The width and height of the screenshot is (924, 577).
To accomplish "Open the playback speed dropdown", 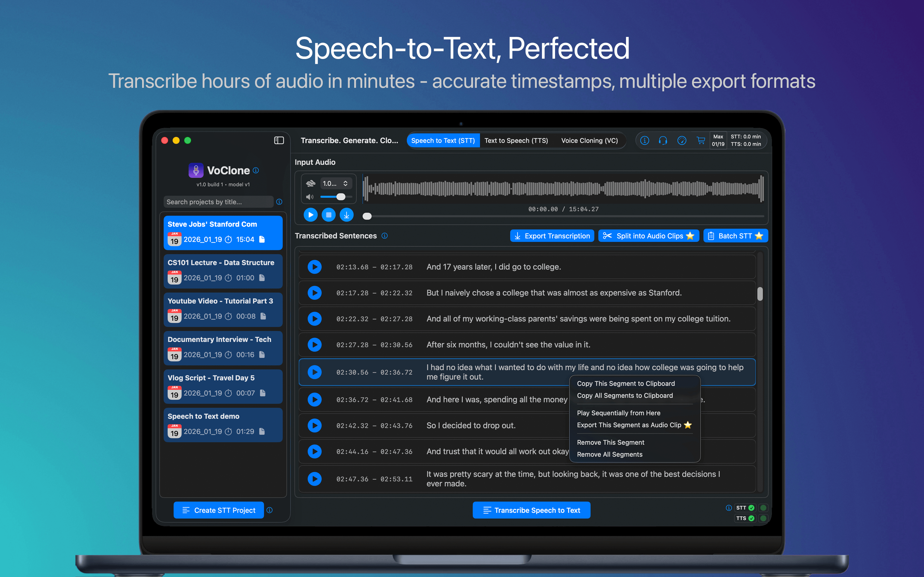I will [335, 184].
